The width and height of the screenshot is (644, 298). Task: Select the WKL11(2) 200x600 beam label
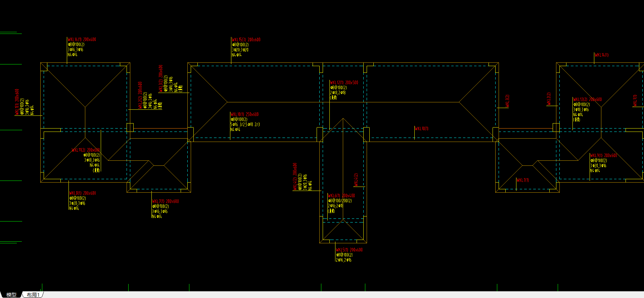pyautogui.click(x=86, y=150)
